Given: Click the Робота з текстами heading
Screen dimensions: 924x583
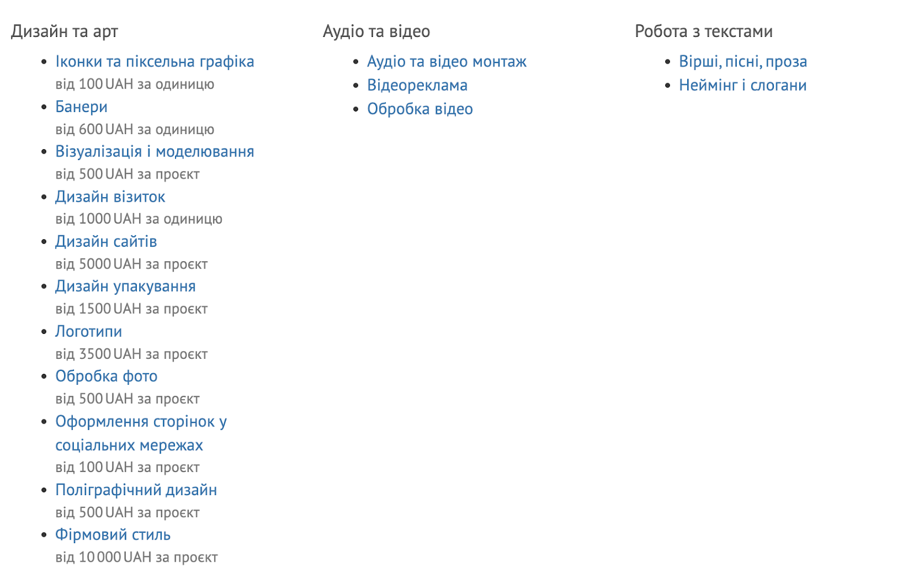Looking at the screenshot, I should [x=704, y=31].
